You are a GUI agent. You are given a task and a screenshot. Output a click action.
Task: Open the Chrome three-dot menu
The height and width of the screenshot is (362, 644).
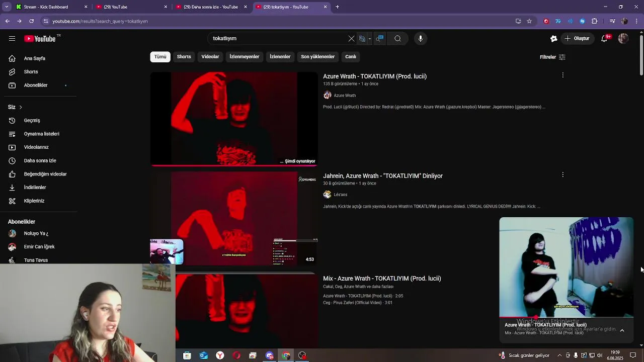tap(636, 21)
